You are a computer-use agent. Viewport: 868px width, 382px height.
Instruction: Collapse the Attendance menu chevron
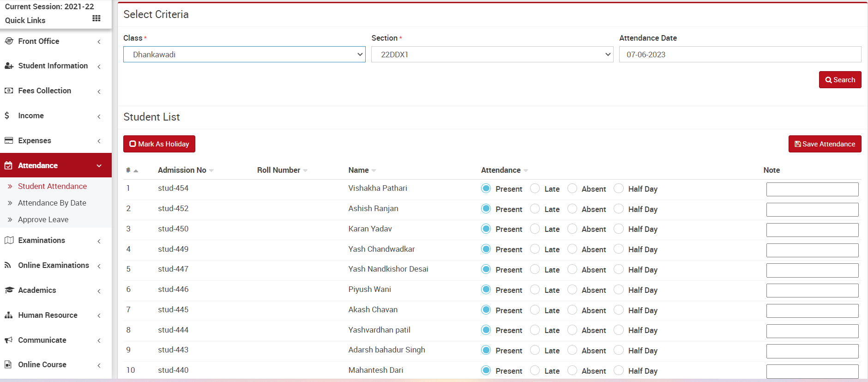99,165
